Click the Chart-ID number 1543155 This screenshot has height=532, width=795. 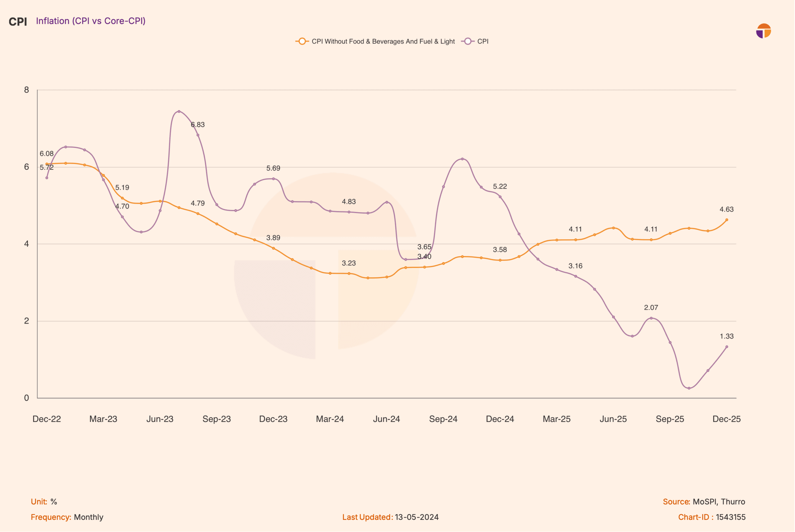tap(731, 517)
